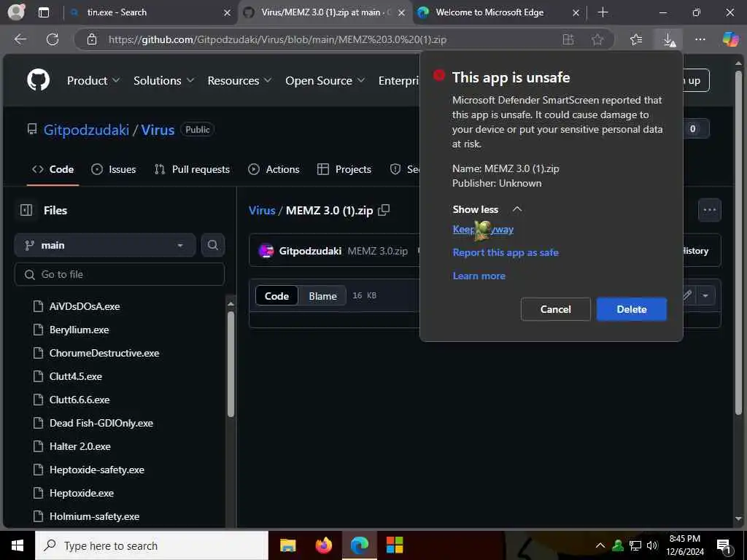The image size is (747, 560).
Task: Click Keep anyway link
Action: [x=483, y=230]
